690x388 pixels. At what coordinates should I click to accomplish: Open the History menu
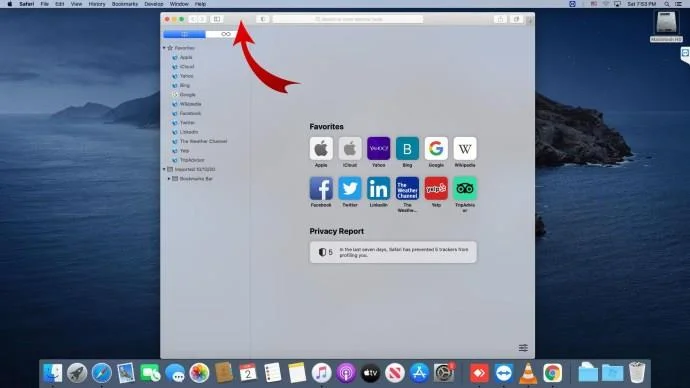(x=97, y=4)
